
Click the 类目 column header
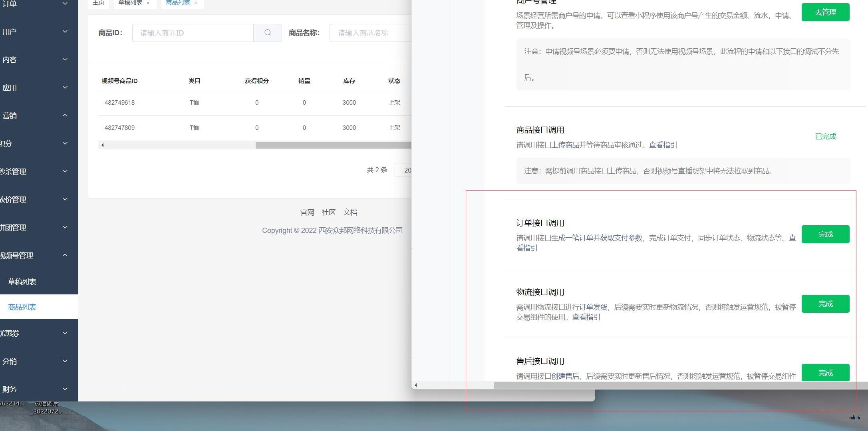tap(195, 81)
